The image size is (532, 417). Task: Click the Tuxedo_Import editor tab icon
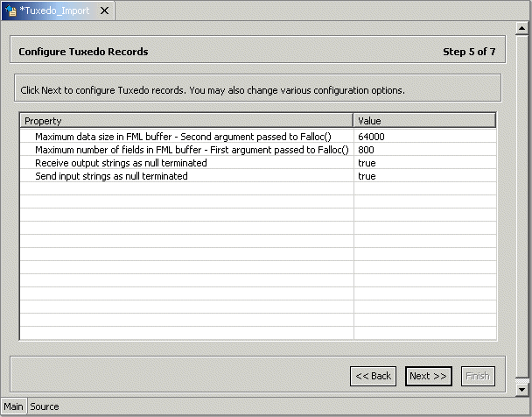[10, 11]
